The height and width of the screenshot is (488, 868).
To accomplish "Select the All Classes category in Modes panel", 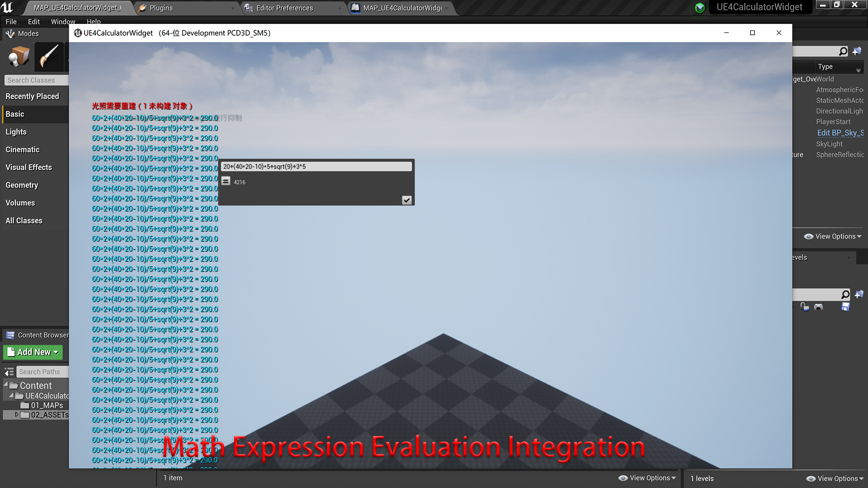I will 24,220.
